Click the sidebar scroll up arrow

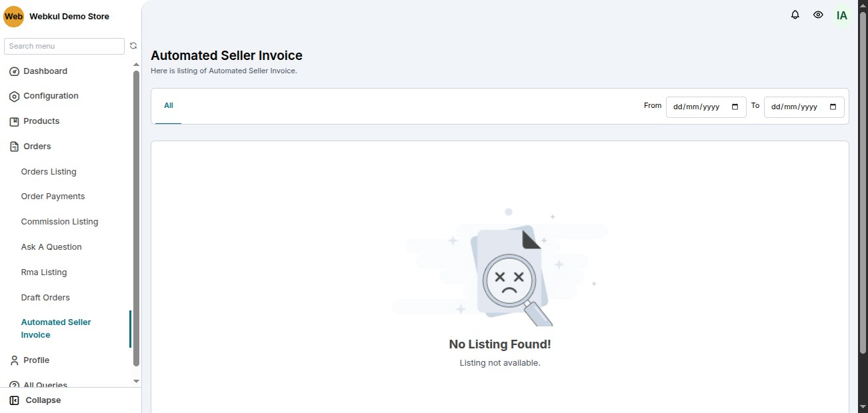(x=136, y=65)
